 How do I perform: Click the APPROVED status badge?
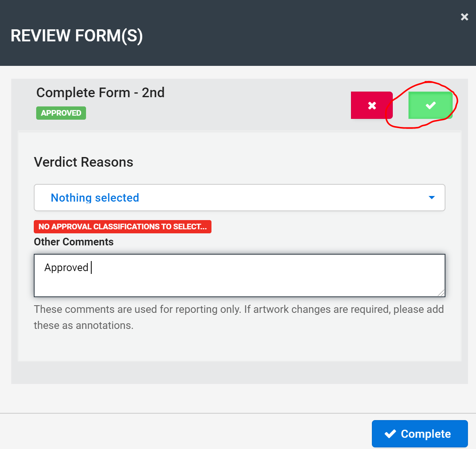pos(61,113)
